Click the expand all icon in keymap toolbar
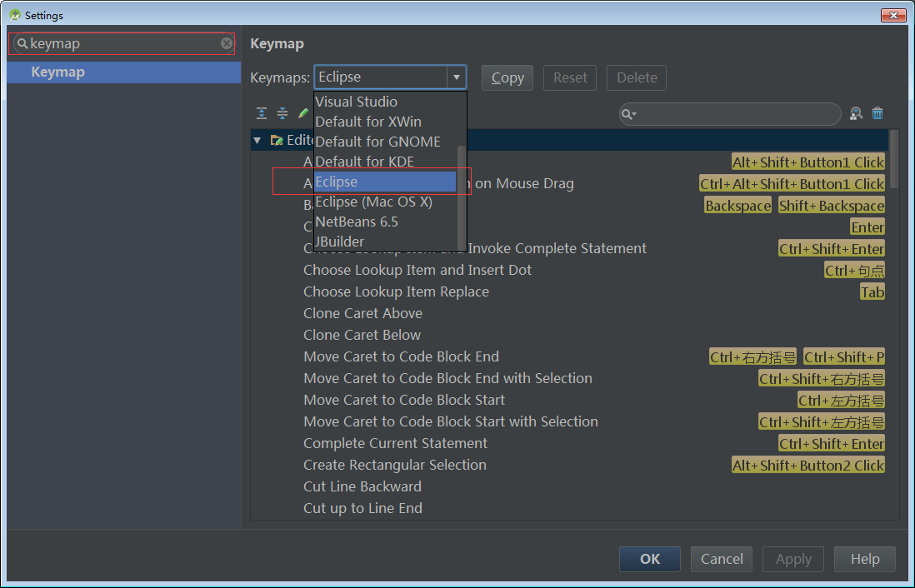915x588 pixels. tap(262, 113)
